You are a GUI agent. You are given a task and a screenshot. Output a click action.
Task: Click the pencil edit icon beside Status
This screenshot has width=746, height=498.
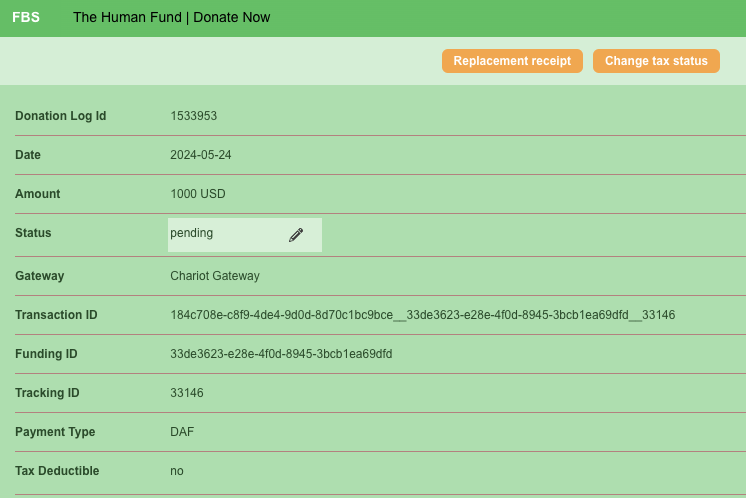coord(296,235)
